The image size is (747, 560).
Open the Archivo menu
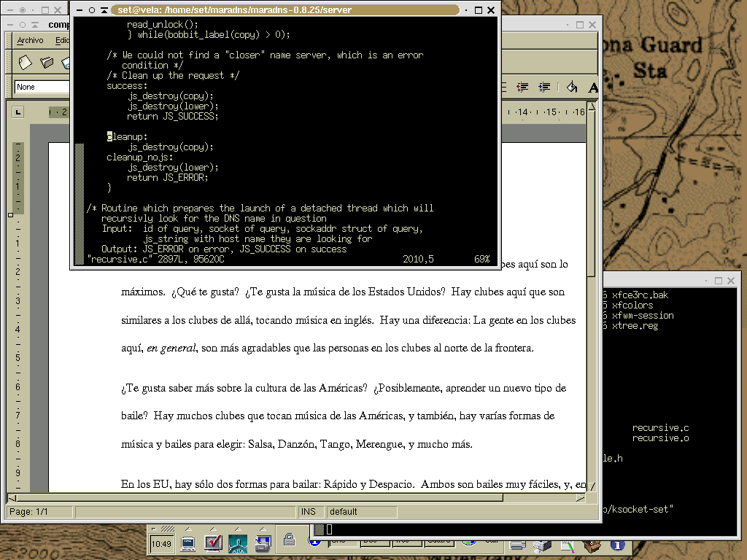(x=30, y=41)
